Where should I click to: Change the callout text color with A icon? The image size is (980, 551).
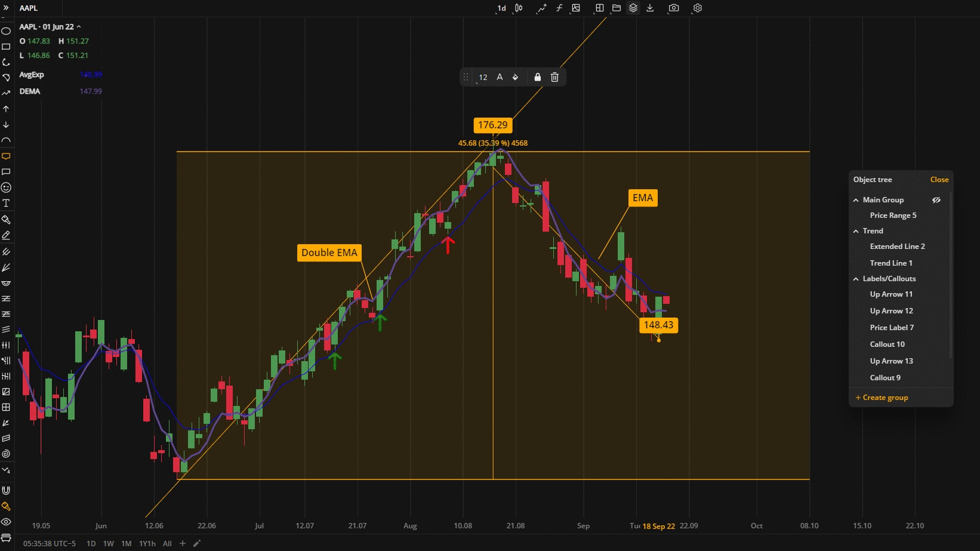(x=500, y=77)
